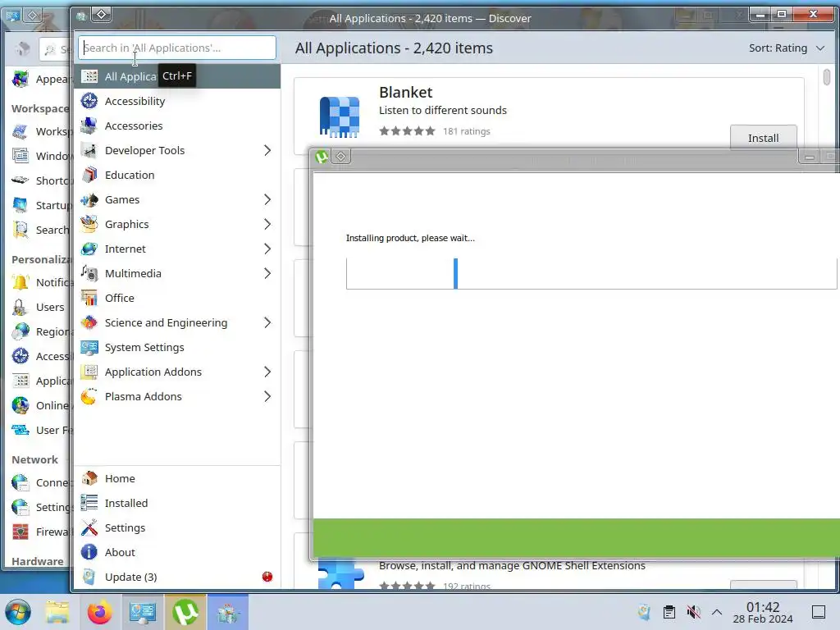Open Update (3) page
This screenshot has width=840, height=630.
click(x=177, y=577)
